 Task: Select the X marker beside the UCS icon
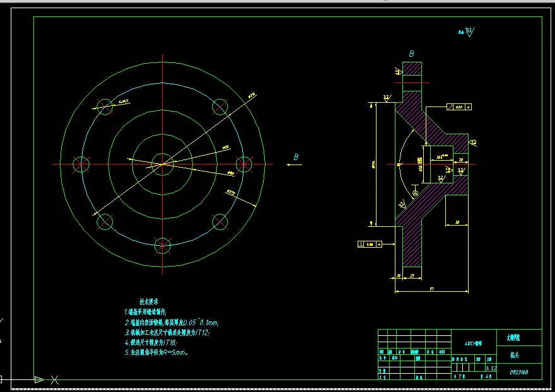(x=54, y=380)
